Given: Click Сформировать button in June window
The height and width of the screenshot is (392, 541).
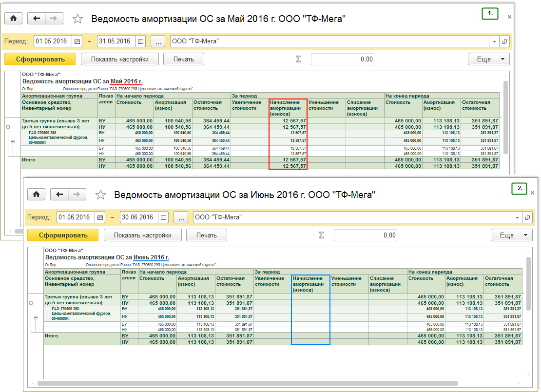Looking at the screenshot, I should pyautogui.click(x=63, y=235).
